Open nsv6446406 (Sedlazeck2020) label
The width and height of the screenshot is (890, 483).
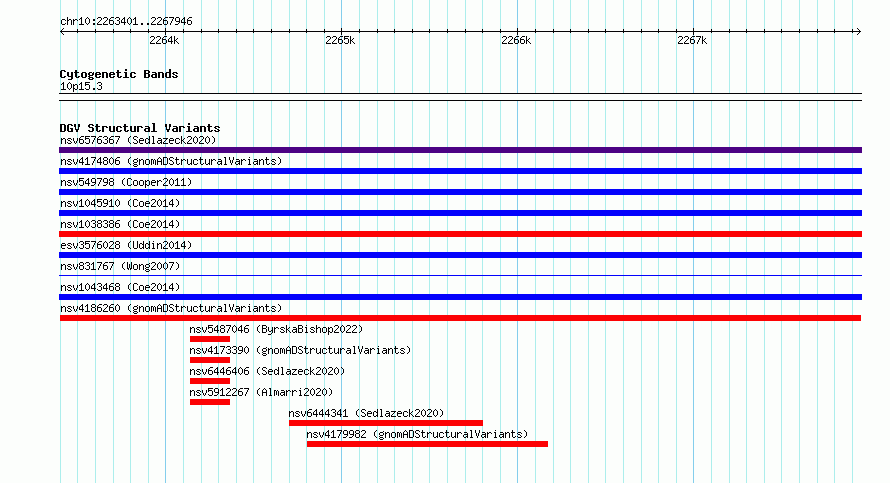267,371
